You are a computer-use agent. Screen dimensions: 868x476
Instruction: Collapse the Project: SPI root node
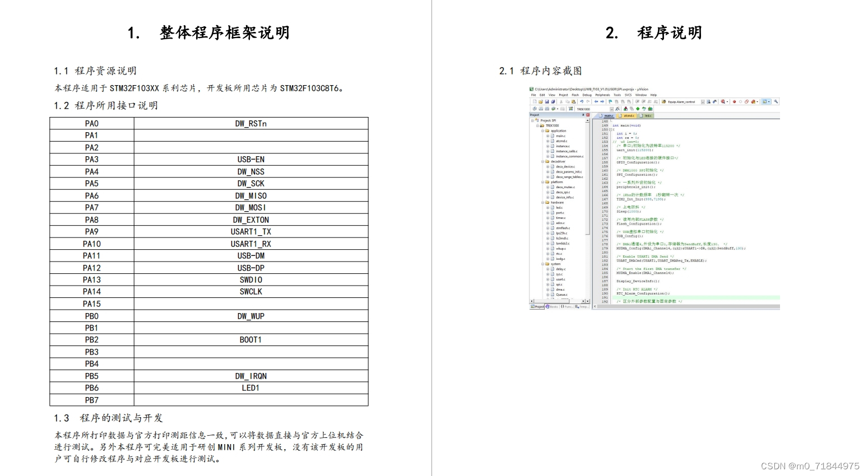click(532, 120)
